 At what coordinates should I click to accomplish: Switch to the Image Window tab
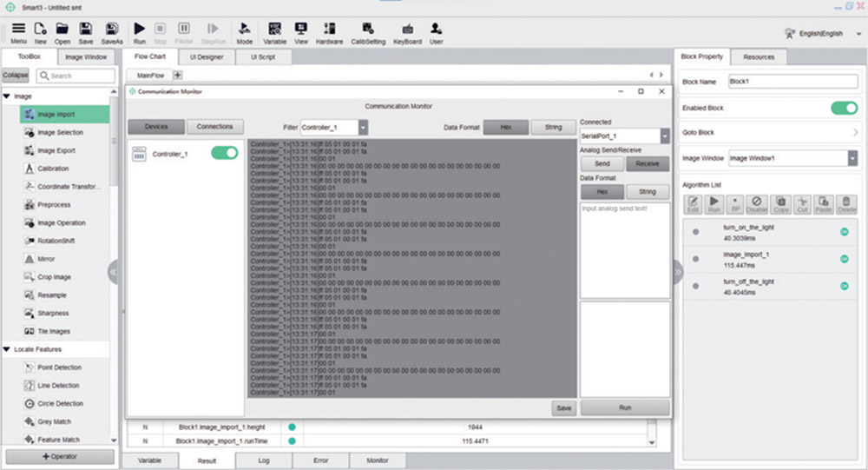pyautogui.click(x=86, y=57)
